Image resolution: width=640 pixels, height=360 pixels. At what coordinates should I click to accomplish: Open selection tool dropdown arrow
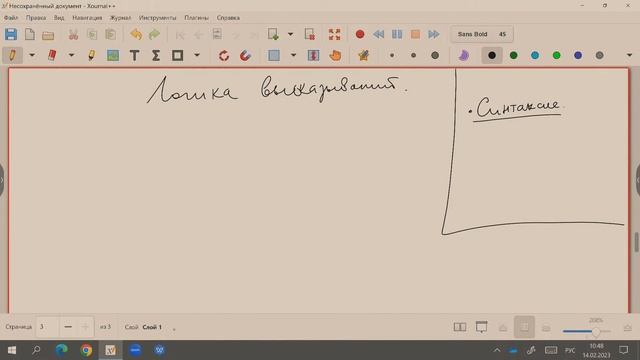[293, 55]
